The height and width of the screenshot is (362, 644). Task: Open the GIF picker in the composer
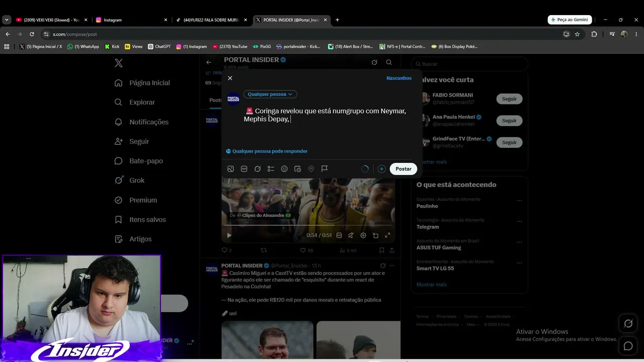tap(244, 169)
